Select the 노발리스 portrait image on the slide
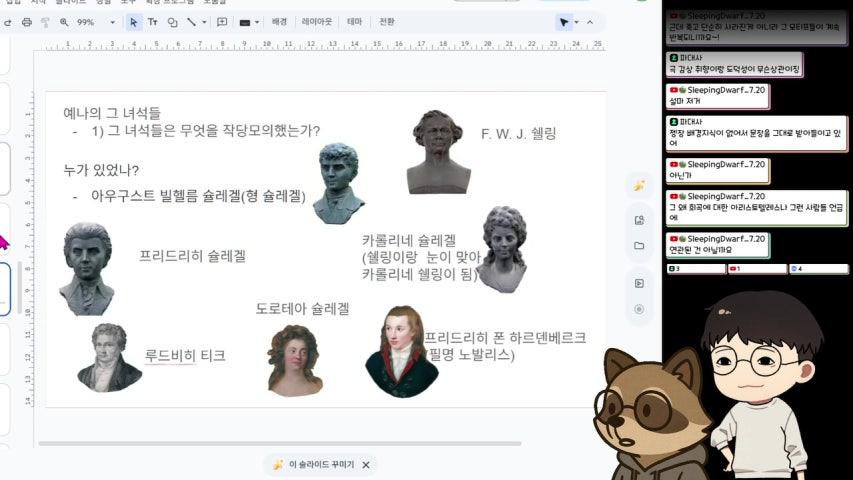The width and height of the screenshot is (853, 480). point(401,353)
